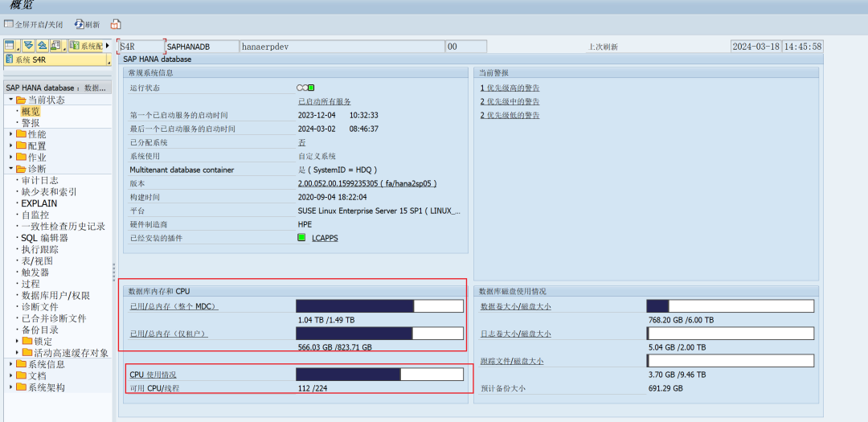Open 审计日志 tree entry
This screenshot has height=422, width=868.
pos(40,181)
